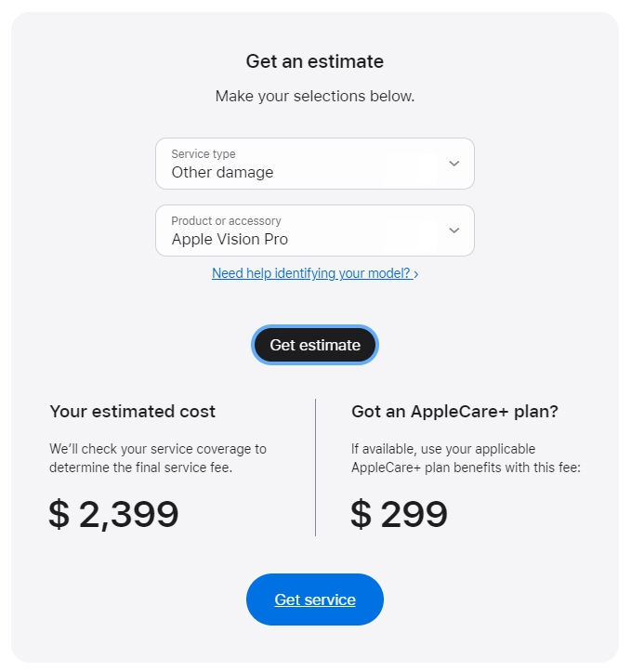Click the chevron beside Apple Vision Pro
Image resolution: width=631 pixels, height=672 pixels.
pyautogui.click(x=454, y=231)
